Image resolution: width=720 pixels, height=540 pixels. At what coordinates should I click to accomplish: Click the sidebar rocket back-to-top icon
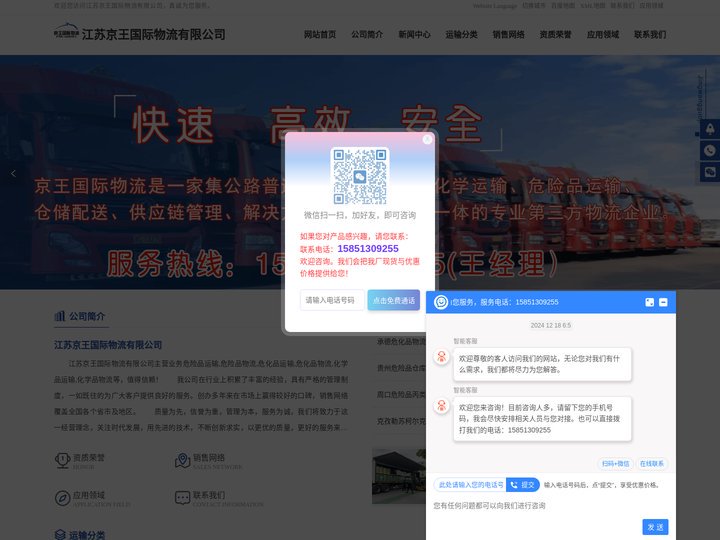point(710,128)
